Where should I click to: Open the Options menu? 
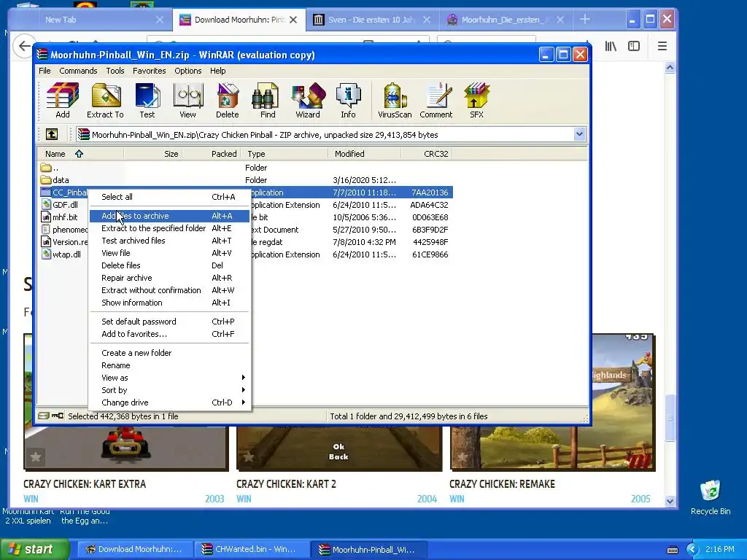[187, 71]
